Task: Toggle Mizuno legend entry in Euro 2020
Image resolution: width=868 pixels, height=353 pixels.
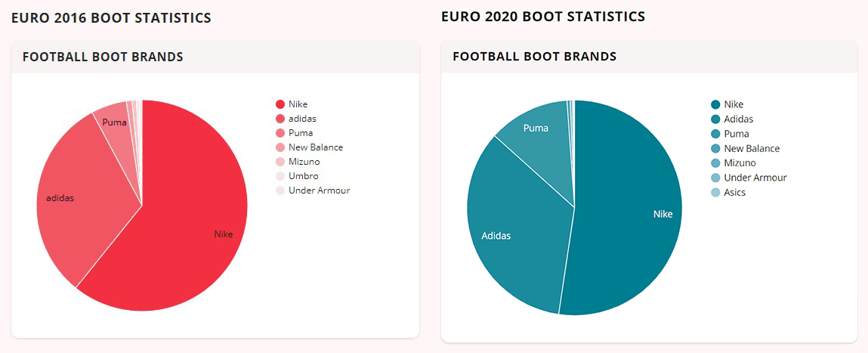Action: pos(740,163)
